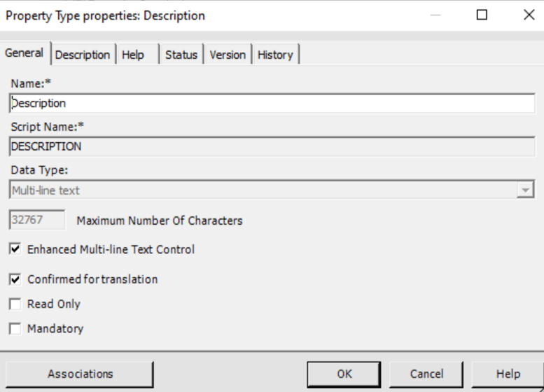Open the Associations dialog button
This screenshot has width=544, height=392.
[x=80, y=374]
